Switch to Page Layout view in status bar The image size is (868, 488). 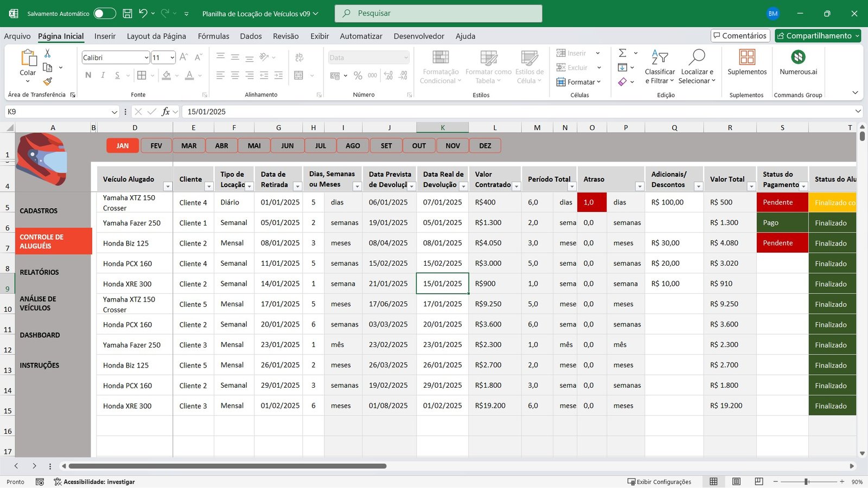click(x=736, y=481)
